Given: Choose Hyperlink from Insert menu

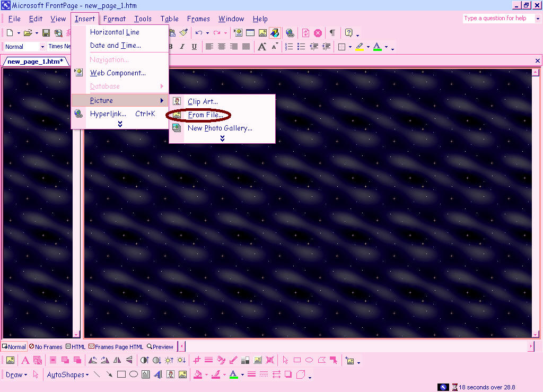Looking at the screenshot, I should [120, 114].
